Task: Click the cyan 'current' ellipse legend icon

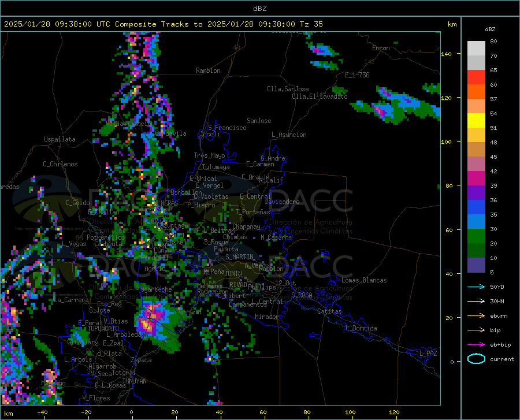Action: click(476, 359)
